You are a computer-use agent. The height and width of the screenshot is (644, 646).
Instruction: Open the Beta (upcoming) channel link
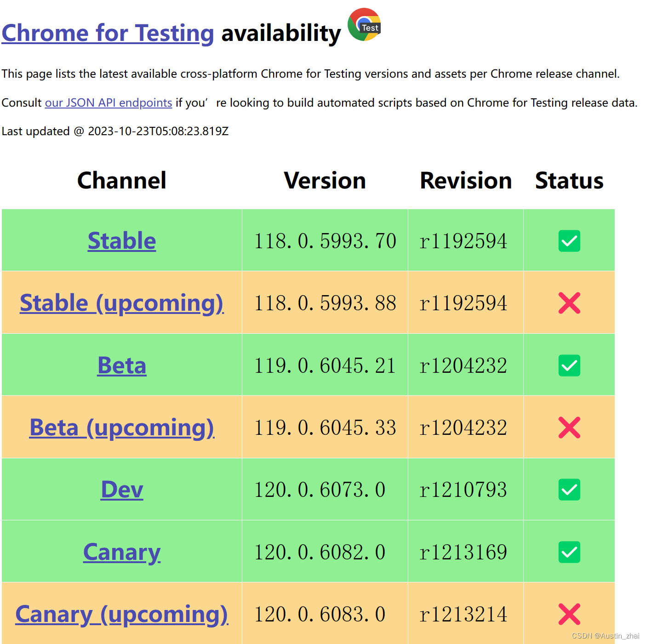122,427
